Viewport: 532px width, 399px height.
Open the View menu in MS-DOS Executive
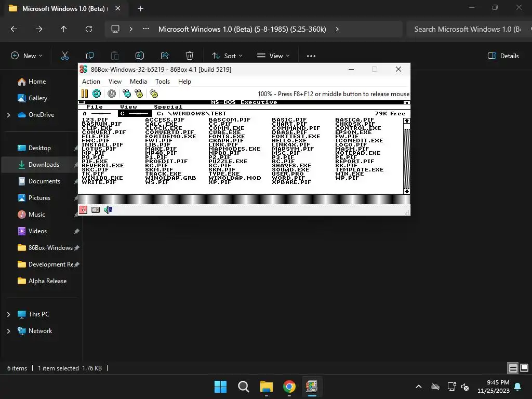129,107
